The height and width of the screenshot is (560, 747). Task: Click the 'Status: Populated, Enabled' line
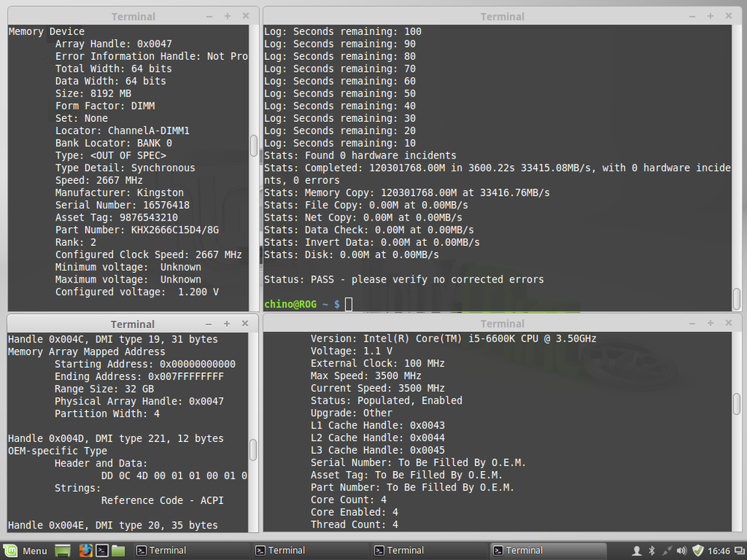click(x=387, y=401)
